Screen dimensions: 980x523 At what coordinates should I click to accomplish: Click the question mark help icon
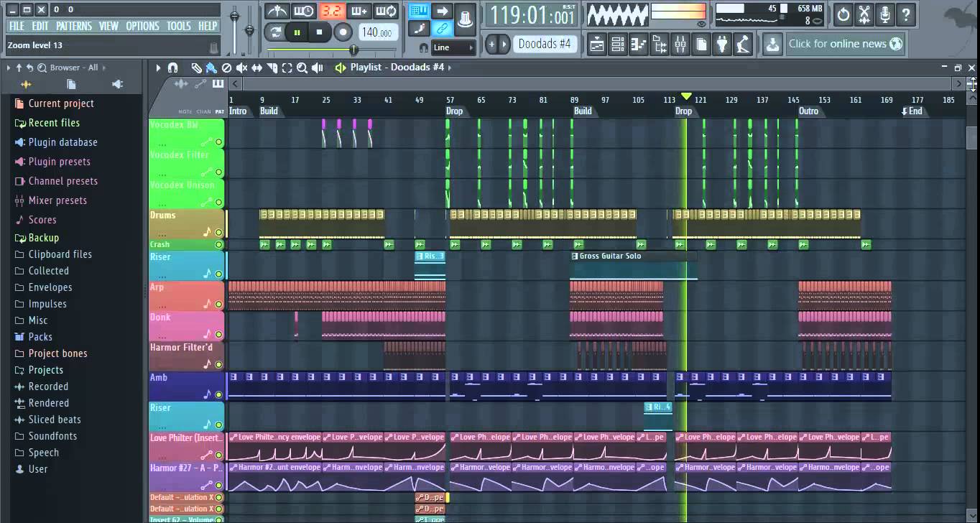[906, 14]
